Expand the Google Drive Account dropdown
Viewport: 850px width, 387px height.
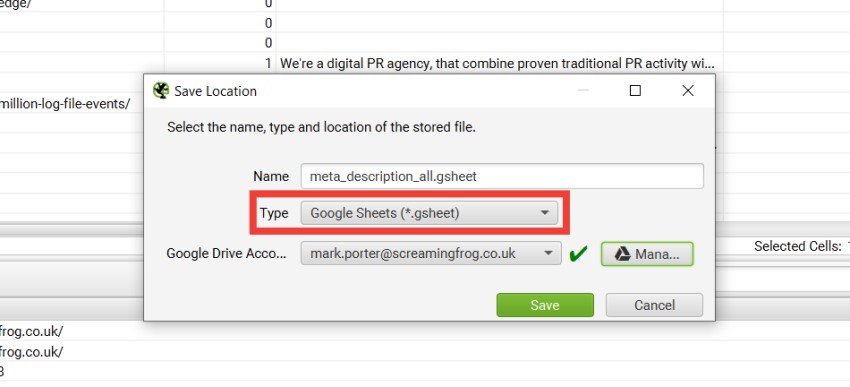tap(431, 254)
